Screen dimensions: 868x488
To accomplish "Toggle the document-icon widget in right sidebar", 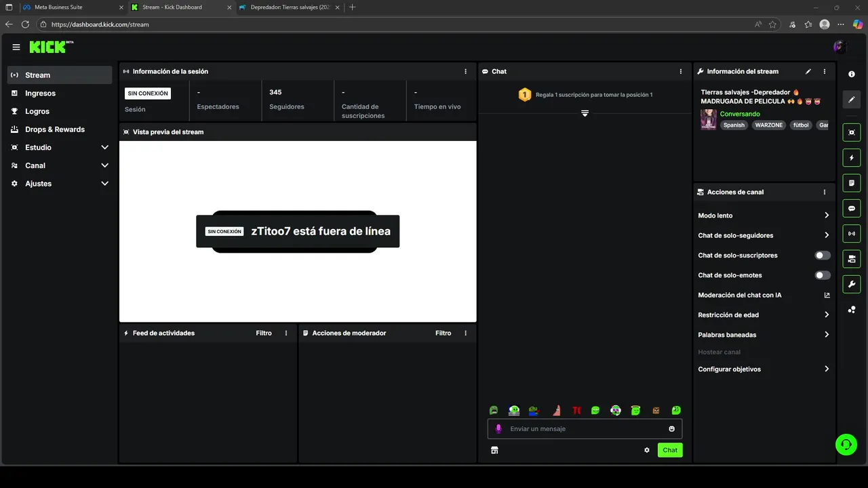I will [x=852, y=183].
